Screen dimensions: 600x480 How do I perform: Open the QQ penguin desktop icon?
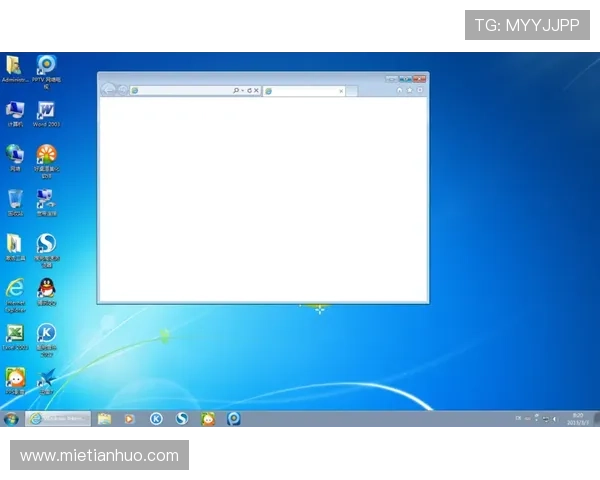pyautogui.click(x=46, y=289)
